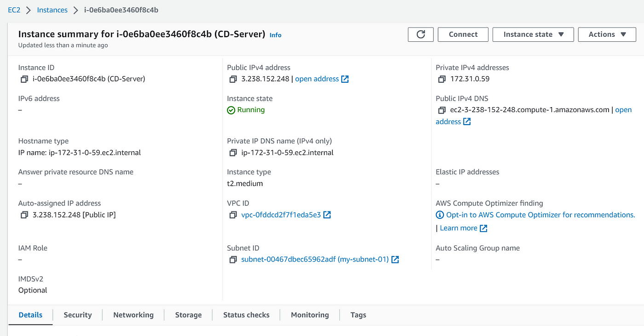The height and width of the screenshot is (336, 644).
Task: Click the Answer private resource DNS name label
Action: [x=76, y=172]
